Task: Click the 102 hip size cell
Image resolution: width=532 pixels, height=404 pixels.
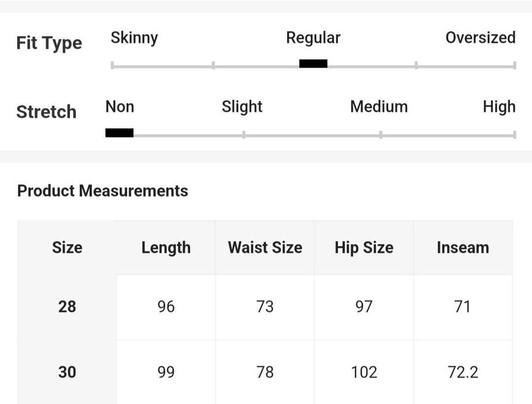Action: [x=364, y=372]
